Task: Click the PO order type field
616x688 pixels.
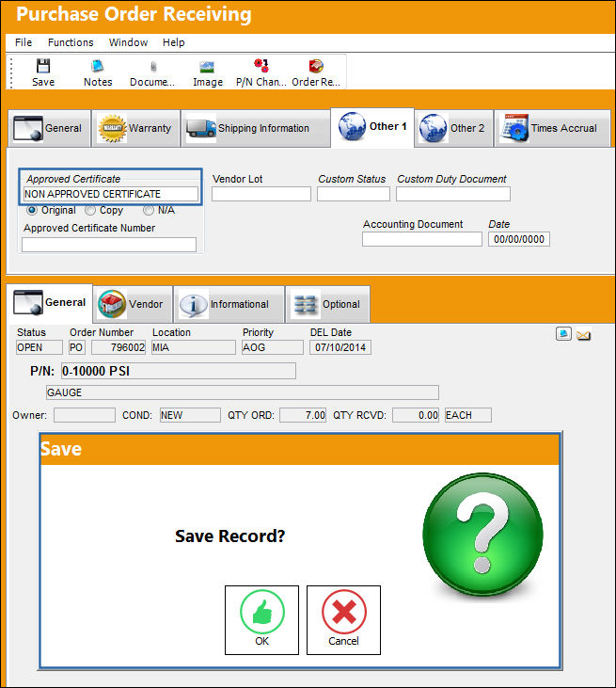Action: [x=76, y=347]
